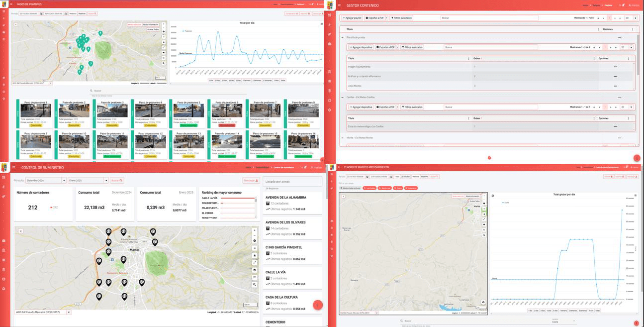644x327 pixels.
Task: Open the Total por día chart menu icon
Action: coord(322,23)
